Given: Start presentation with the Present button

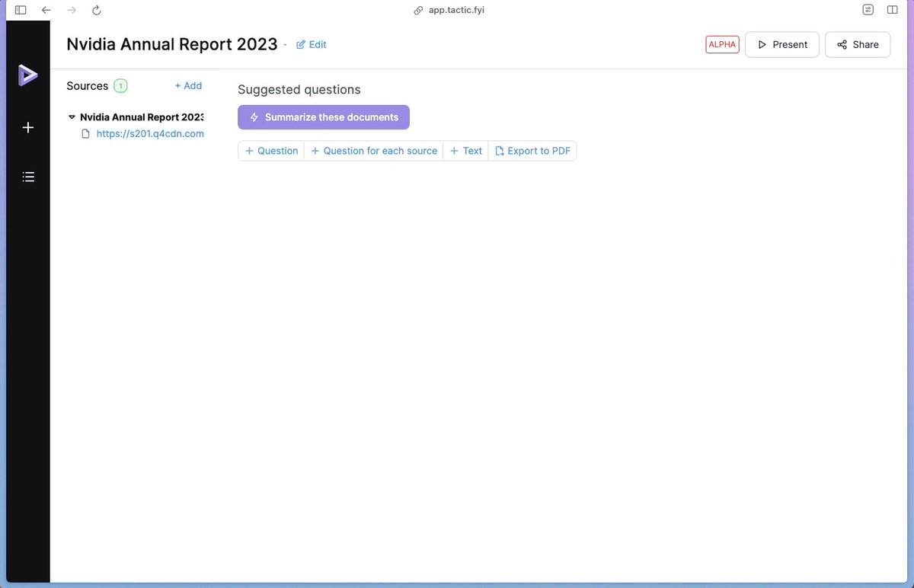Looking at the screenshot, I should pyautogui.click(x=782, y=45).
